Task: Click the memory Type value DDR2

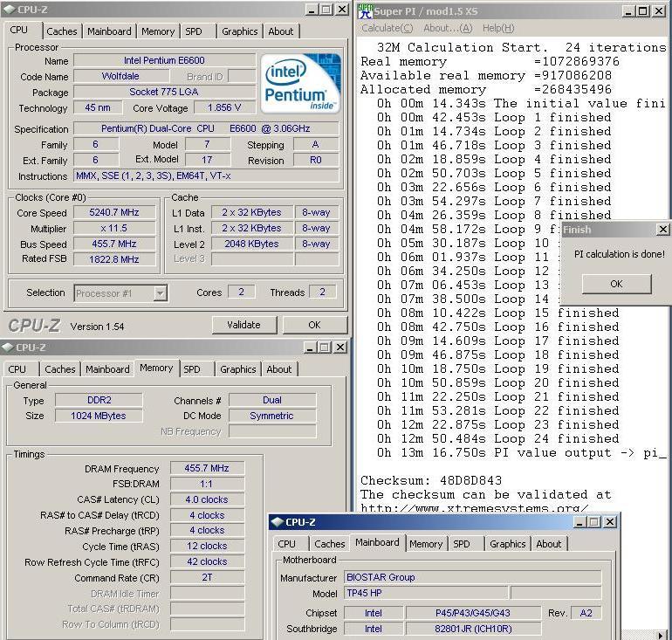Action: tap(99, 400)
